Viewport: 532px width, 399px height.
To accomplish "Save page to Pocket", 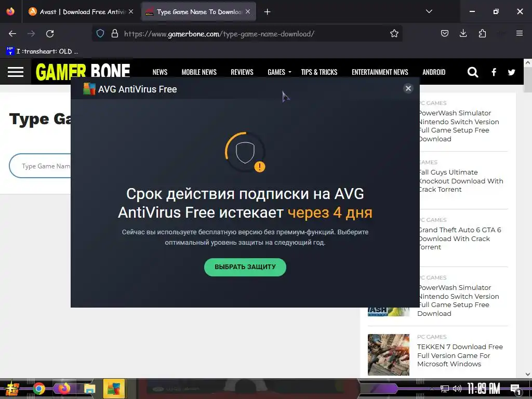I will coord(445,34).
